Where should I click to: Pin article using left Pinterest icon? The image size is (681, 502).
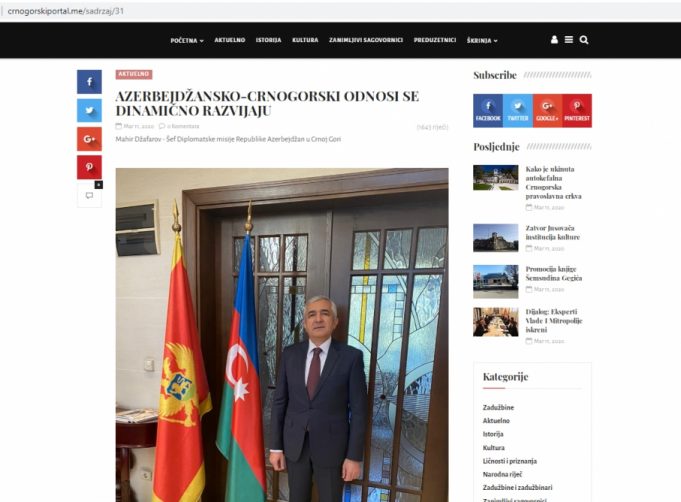pos(89,167)
